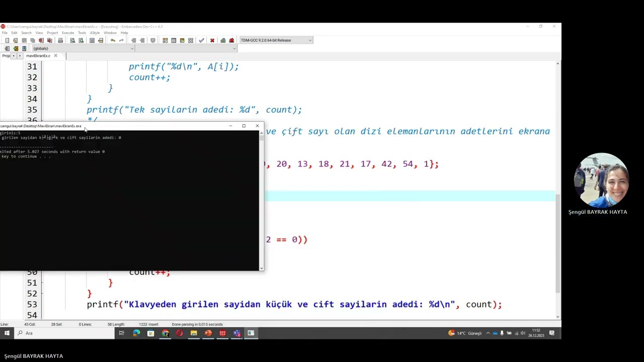The image size is (644, 362).
Task: Open the (globals) scope dropdown
Action: tap(83, 49)
